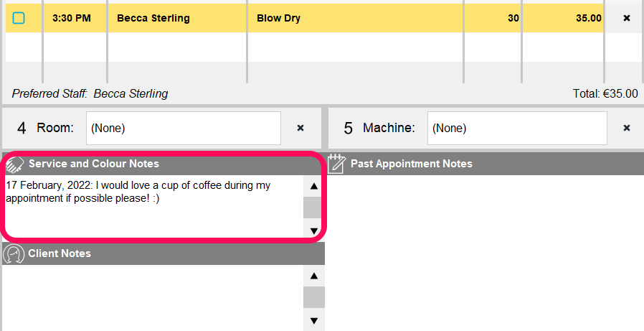Click down arrow in Client Notes scrollbar
Screen dimensions: 644x331
tap(314, 321)
